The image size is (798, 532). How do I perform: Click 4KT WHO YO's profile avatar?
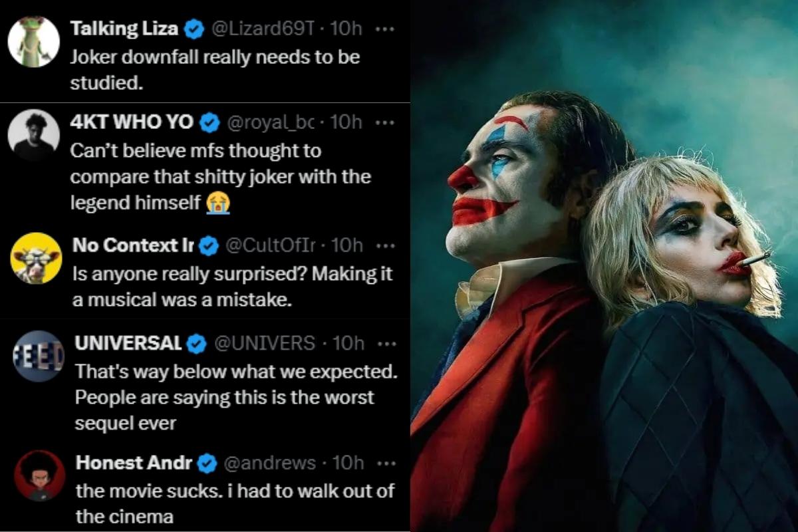[33, 135]
